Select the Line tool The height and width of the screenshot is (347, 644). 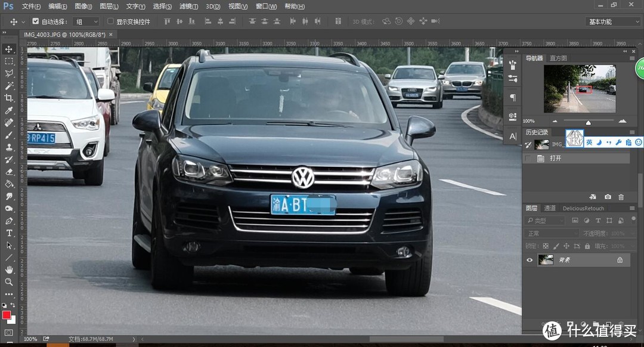click(x=8, y=258)
